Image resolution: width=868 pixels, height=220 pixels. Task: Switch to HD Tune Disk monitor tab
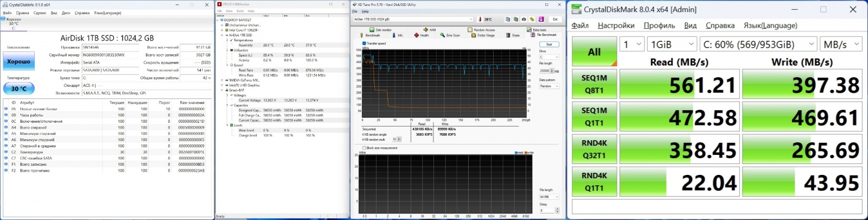(x=381, y=30)
